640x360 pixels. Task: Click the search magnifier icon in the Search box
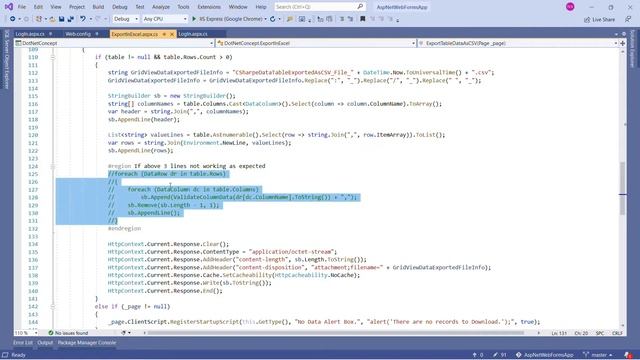(360, 7)
